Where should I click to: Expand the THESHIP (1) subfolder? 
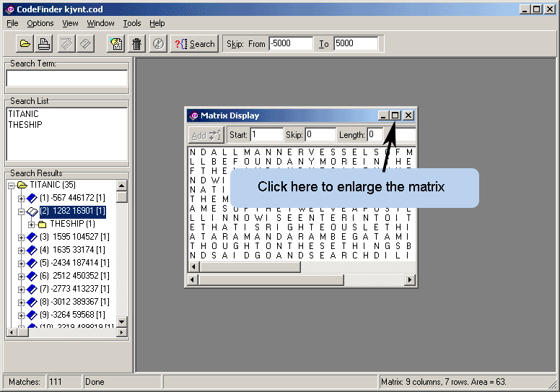click(x=32, y=225)
